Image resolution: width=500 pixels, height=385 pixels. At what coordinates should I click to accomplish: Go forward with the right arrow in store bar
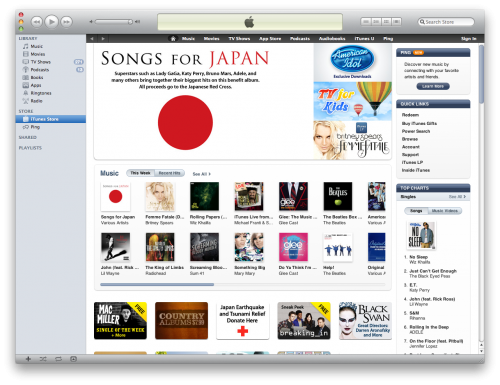(103, 39)
